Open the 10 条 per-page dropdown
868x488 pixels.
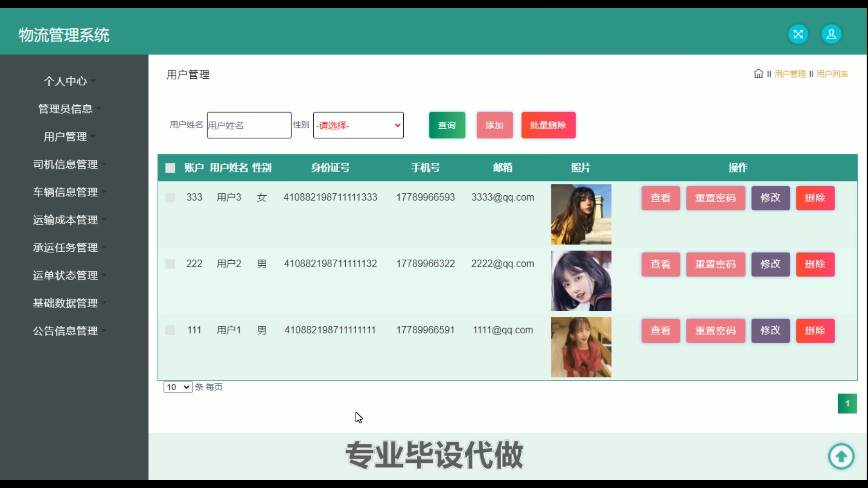pos(178,387)
